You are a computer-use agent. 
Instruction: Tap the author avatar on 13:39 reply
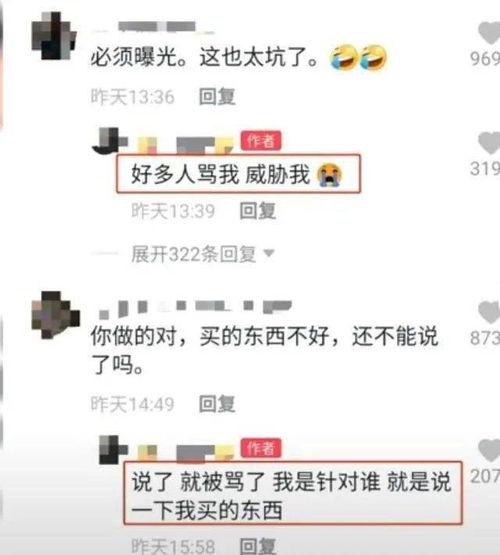[110, 141]
